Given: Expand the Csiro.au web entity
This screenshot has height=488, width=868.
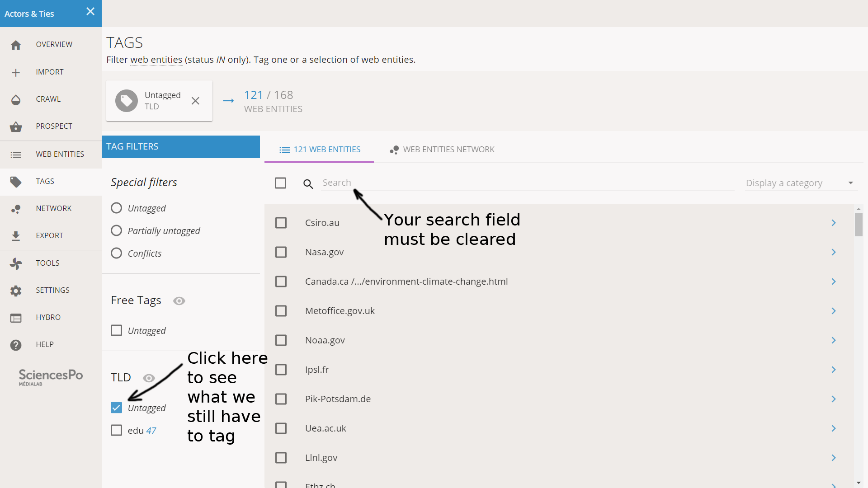Looking at the screenshot, I should coord(834,222).
